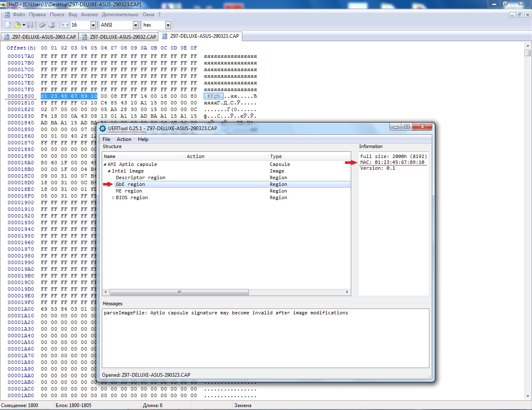
Task: Click the HxD application icon in title bar
Action: [x=4, y=4]
